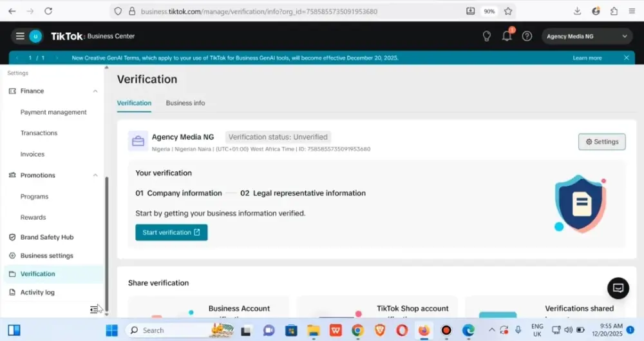644x341 pixels.
Task: Open Business settings
Action: [x=47, y=255]
